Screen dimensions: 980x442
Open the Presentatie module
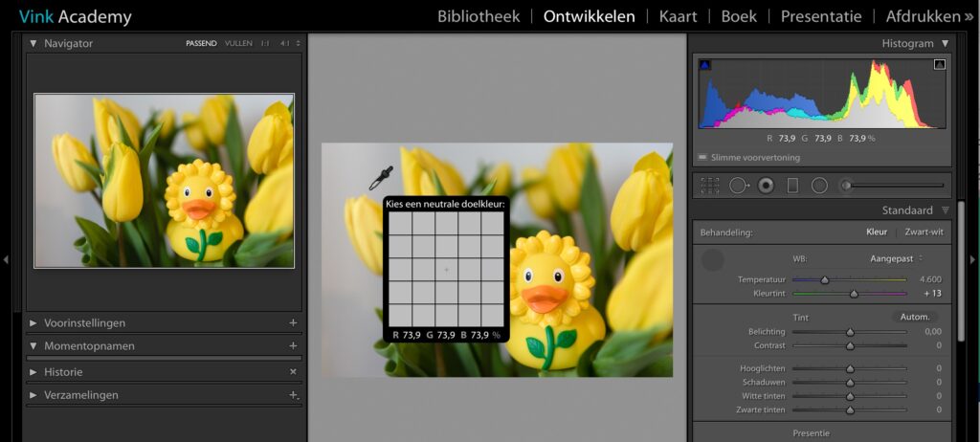(x=820, y=16)
